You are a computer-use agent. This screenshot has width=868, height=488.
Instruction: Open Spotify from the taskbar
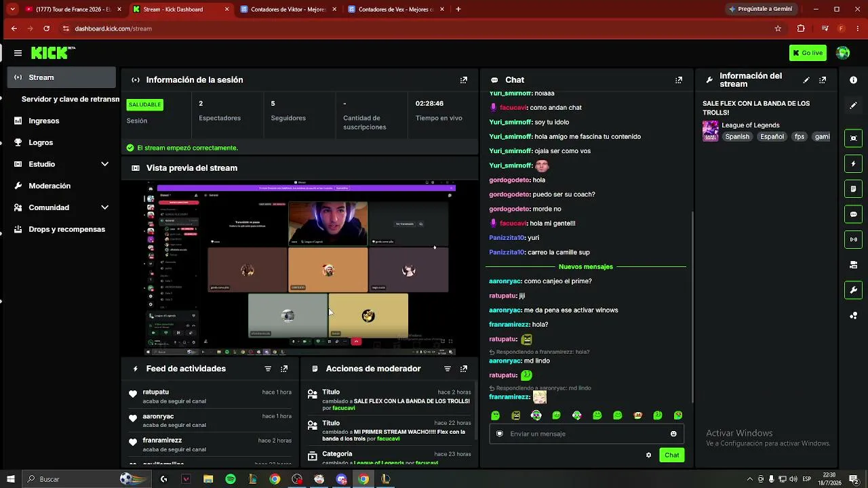click(231, 479)
